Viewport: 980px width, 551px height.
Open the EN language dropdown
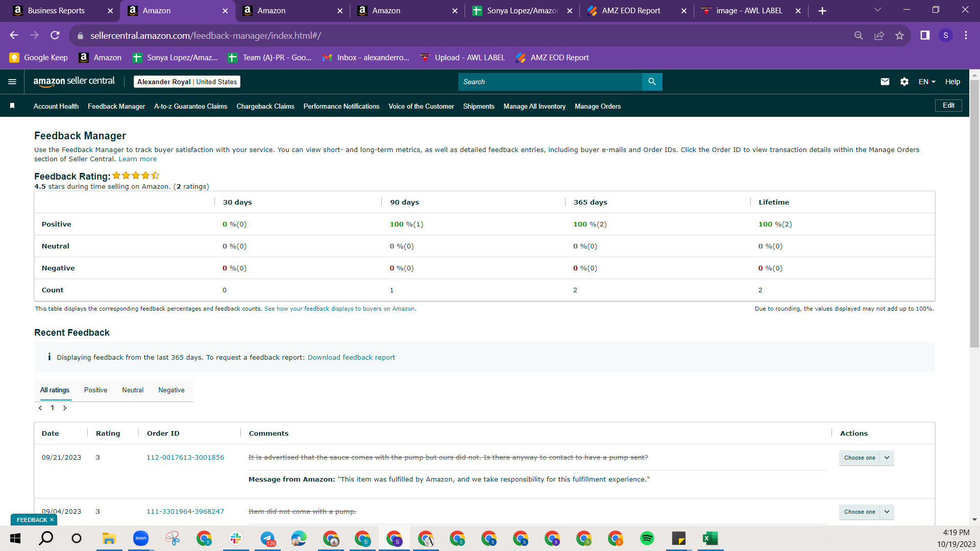click(x=927, y=82)
